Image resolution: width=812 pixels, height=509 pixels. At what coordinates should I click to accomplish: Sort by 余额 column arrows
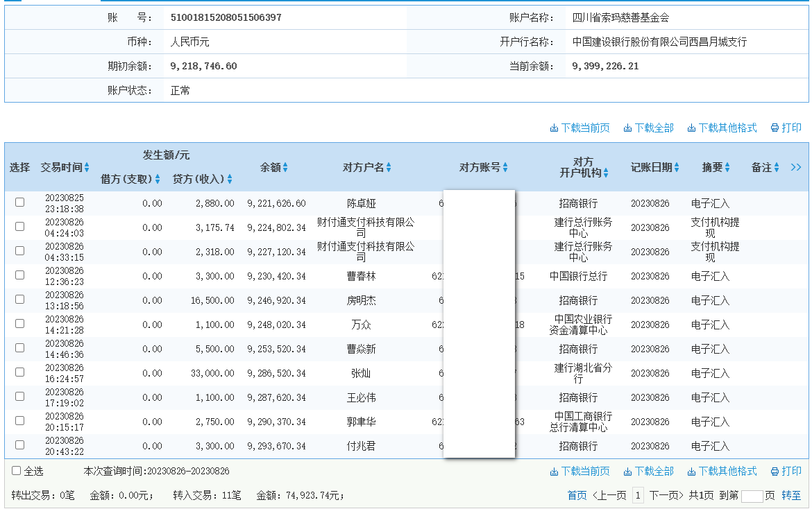click(x=285, y=168)
